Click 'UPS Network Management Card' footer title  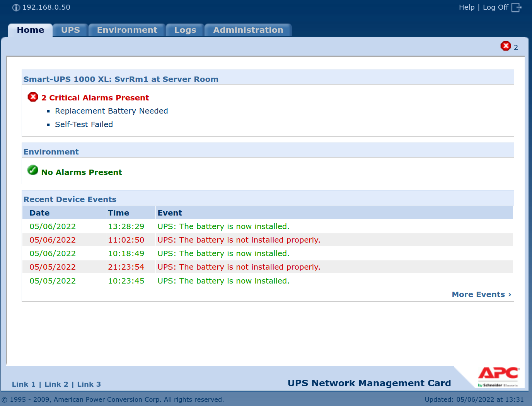(x=369, y=383)
